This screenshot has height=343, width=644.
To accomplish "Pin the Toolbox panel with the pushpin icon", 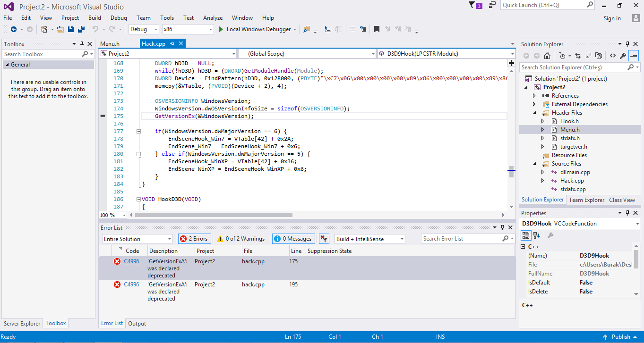I will click(81, 44).
